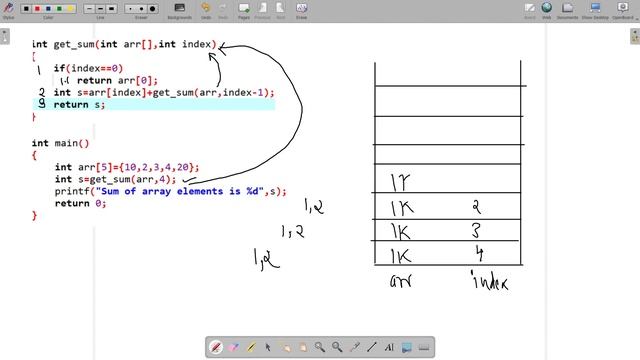640x360 pixels.
Task: Select the Highlighter tool
Action: pyautogui.click(x=251, y=347)
